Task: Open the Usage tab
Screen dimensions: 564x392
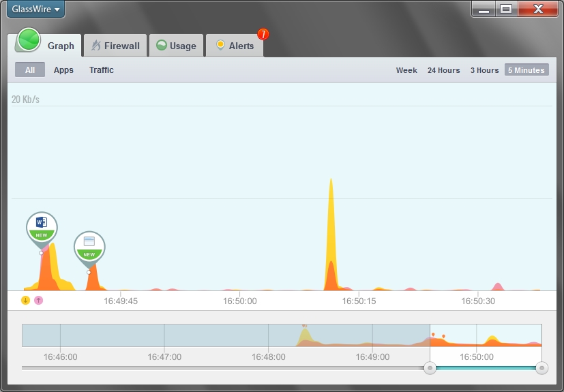Action: click(176, 46)
